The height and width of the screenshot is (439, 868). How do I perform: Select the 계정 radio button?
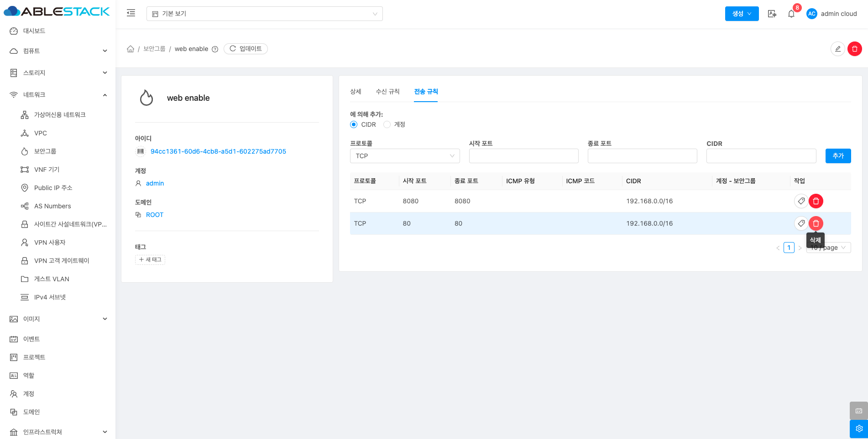(387, 124)
